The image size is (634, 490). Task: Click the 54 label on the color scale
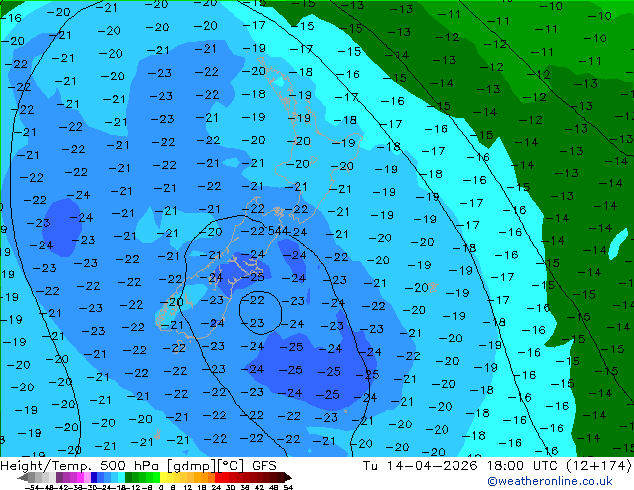coord(288,487)
